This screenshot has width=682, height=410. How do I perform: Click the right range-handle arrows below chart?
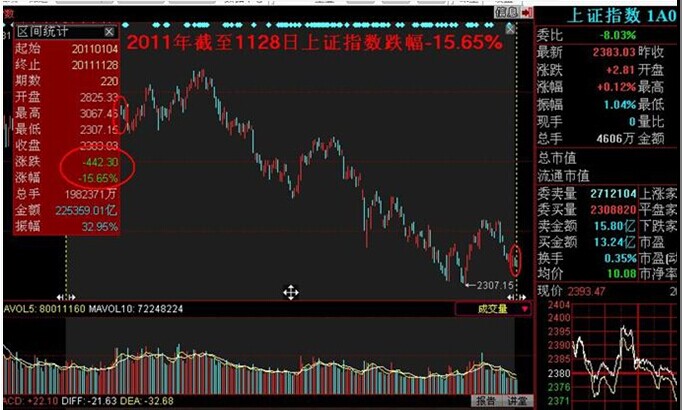[516, 297]
